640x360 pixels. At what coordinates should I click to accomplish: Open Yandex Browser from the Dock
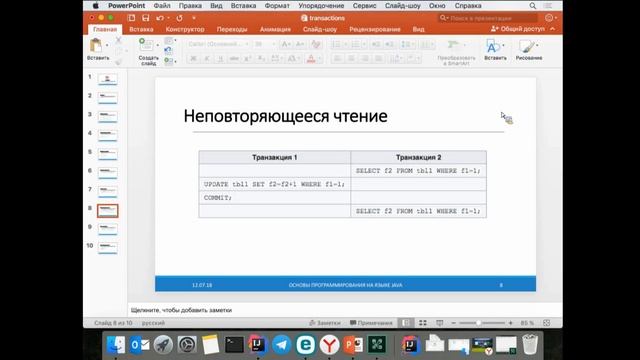(329, 345)
